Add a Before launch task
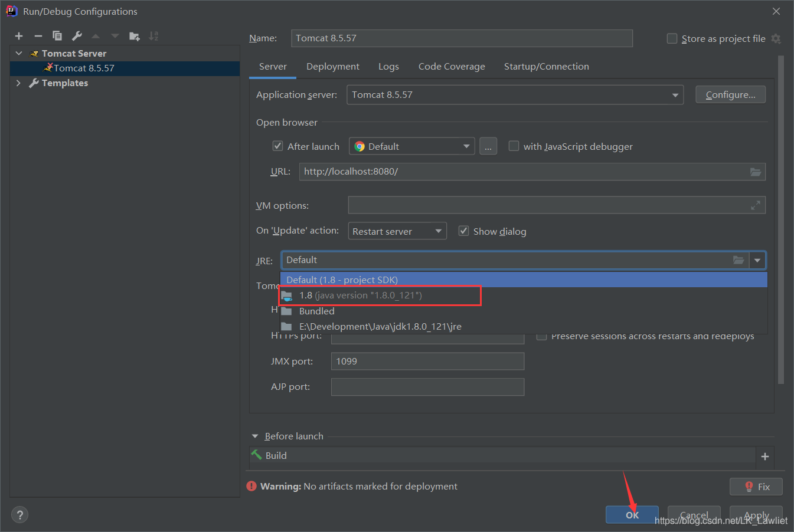794x532 pixels. point(765,457)
